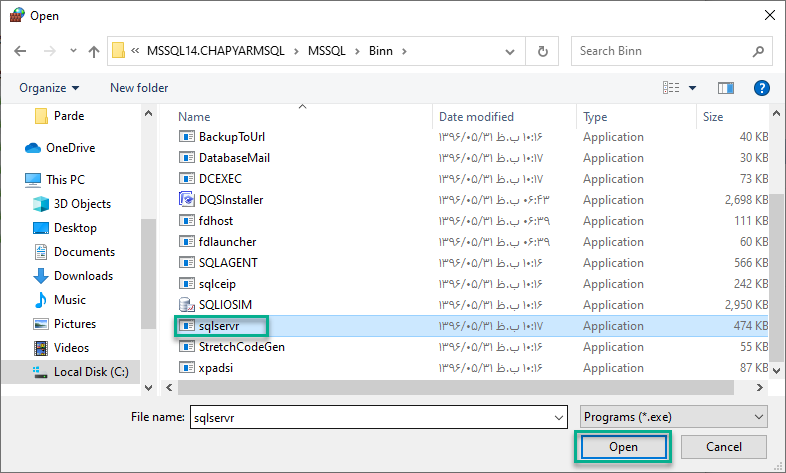Screen dimensions: 786x473
Task: Expand the arrow after the Binn breadcrumb
Action: (x=404, y=51)
